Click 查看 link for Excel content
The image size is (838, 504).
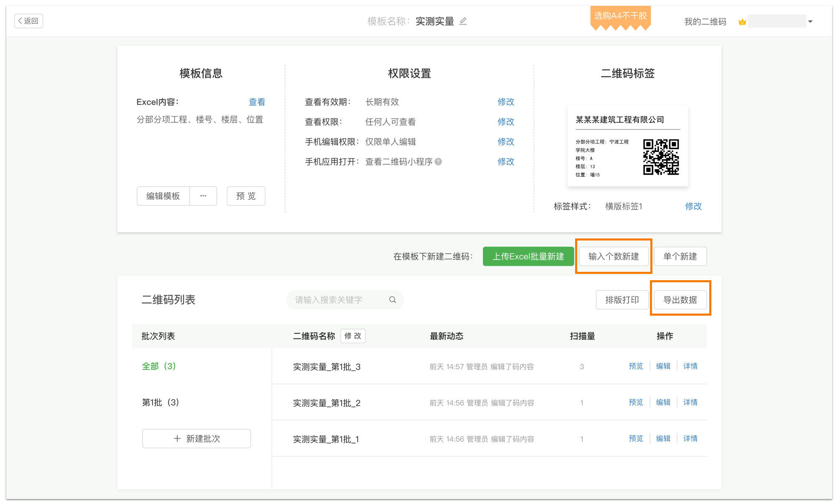click(x=257, y=102)
